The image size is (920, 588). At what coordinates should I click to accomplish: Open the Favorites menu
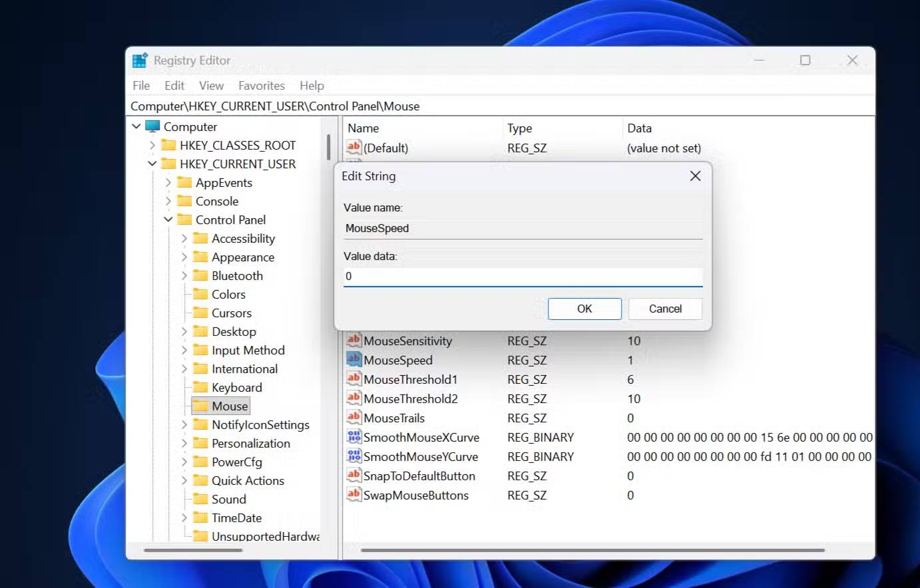[261, 86]
